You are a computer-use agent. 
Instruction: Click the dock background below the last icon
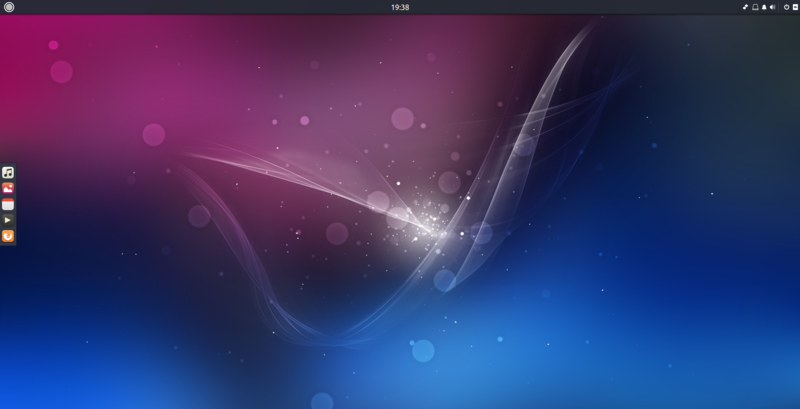click(x=8, y=245)
